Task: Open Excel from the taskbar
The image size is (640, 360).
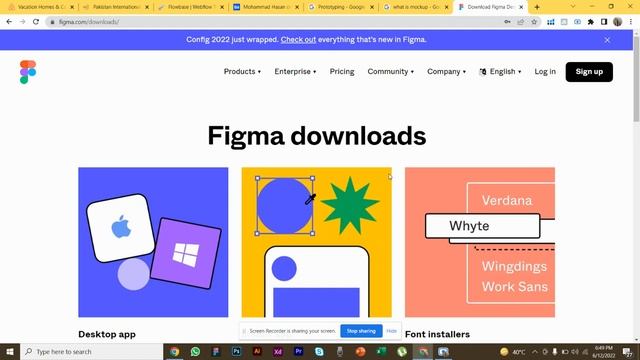Action: point(381,351)
